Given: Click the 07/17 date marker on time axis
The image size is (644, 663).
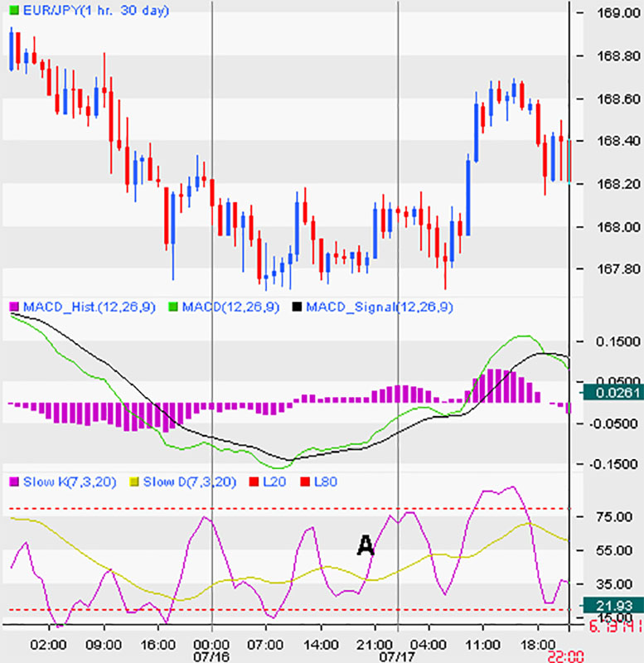Looking at the screenshot, I should tap(397, 657).
